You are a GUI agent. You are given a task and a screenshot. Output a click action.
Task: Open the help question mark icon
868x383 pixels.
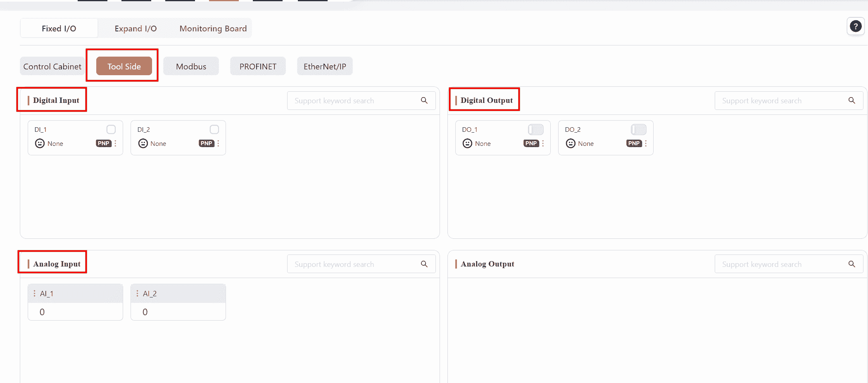pyautogui.click(x=855, y=26)
